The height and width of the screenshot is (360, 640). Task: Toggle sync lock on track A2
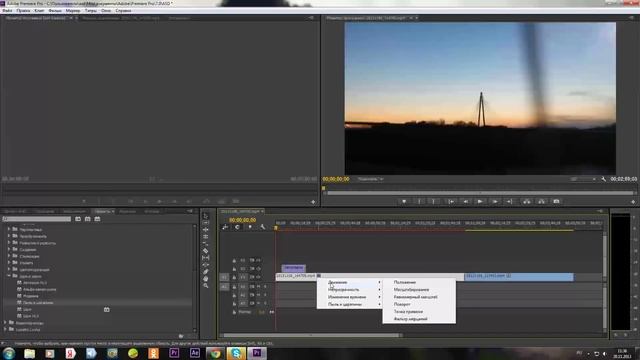[252, 295]
